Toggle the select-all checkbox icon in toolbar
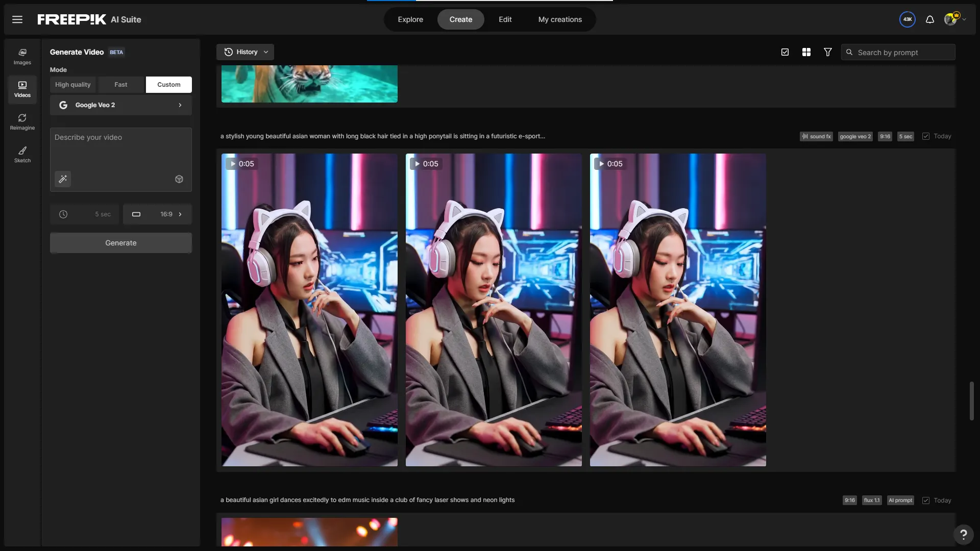 pos(785,52)
